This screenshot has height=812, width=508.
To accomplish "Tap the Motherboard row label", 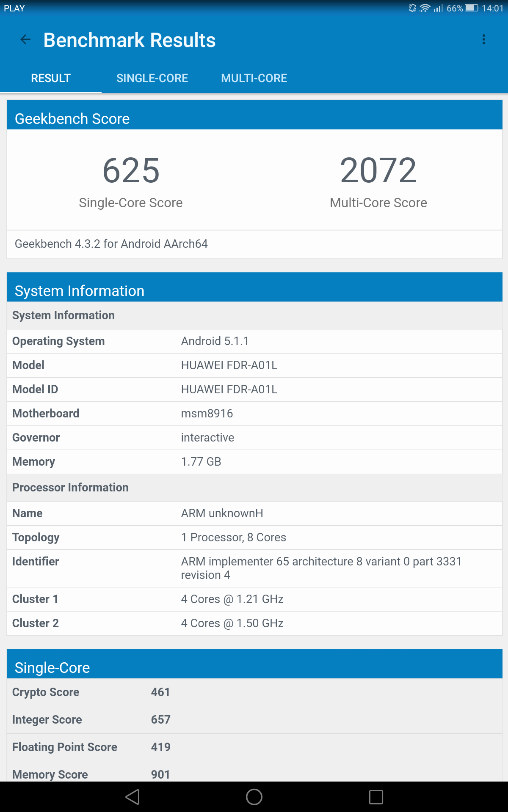I will [x=46, y=414].
